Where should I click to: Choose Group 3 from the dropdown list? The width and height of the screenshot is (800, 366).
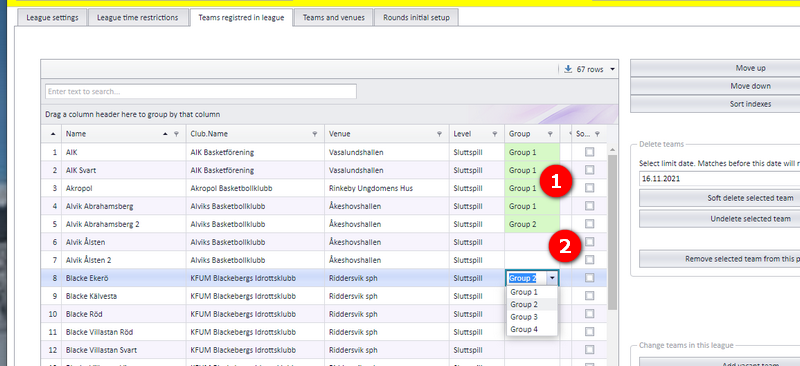[x=532, y=317]
